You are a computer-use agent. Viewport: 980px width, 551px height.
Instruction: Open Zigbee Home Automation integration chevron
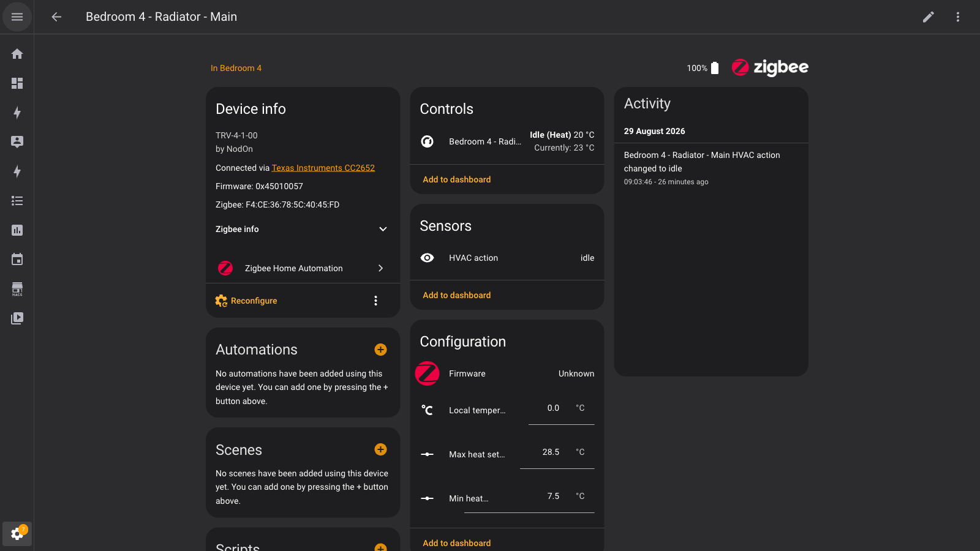pos(380,268)
